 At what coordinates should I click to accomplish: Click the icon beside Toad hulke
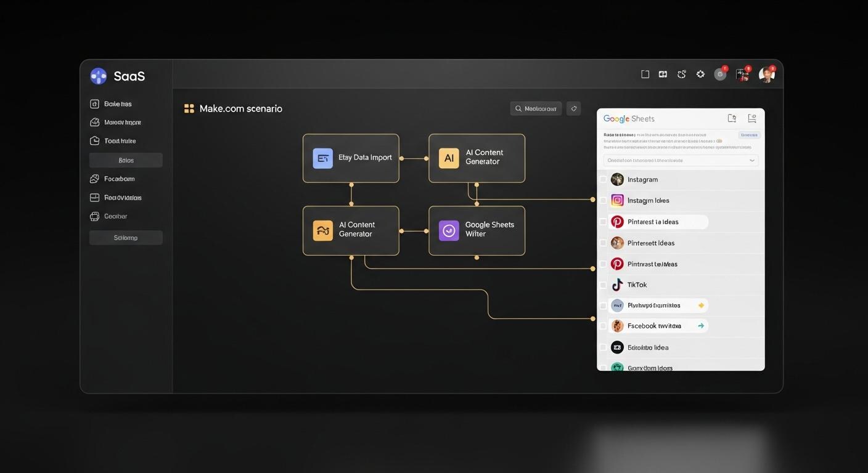point(94,140)
